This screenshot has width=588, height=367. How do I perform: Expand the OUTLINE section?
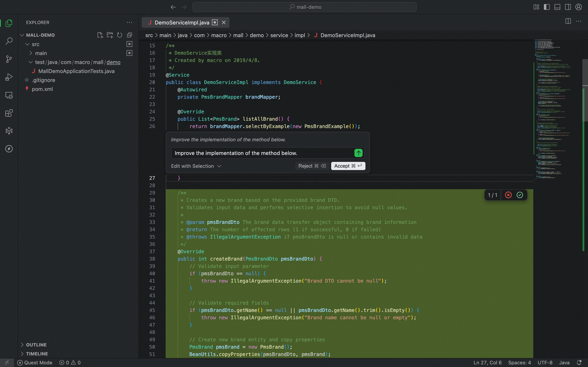(x=36, y=345)
